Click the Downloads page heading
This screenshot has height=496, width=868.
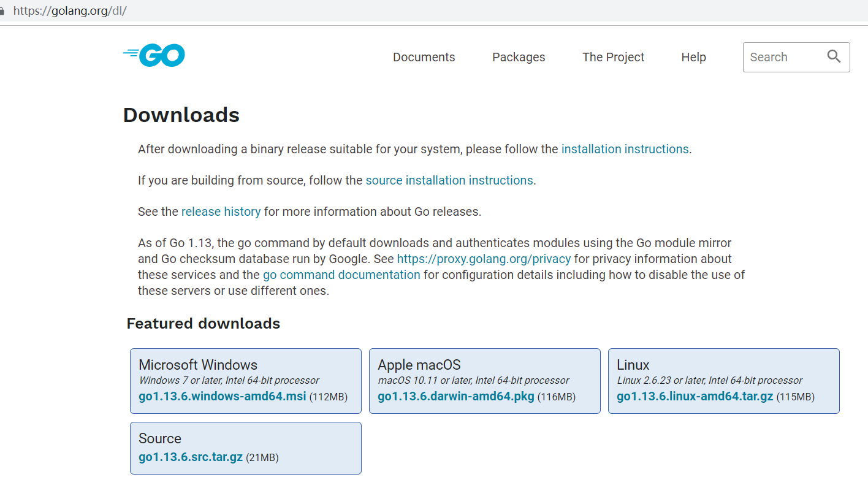[x=181, y=115]
